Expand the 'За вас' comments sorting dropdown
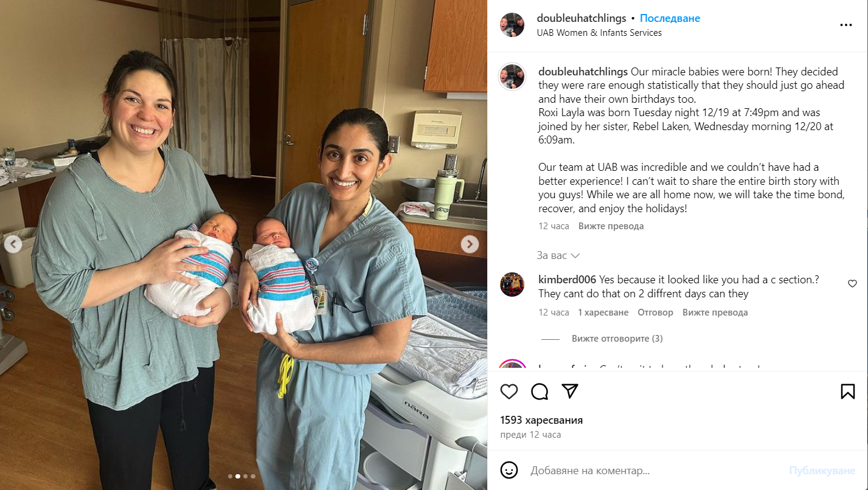Screen dimensions: 868x490 [x=558, y=255]
